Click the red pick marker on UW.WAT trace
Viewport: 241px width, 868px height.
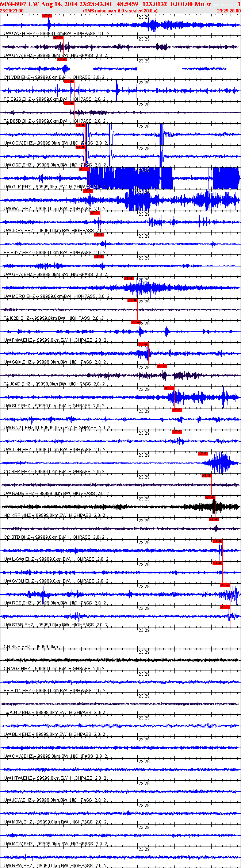tap(88, 191)
